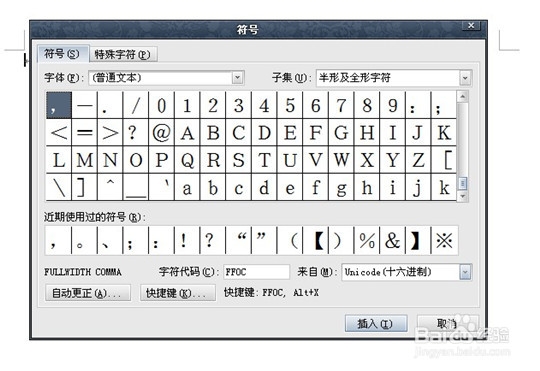Select uppercase A in the symbol grid
540x371 pixels.
coord(187,132)
